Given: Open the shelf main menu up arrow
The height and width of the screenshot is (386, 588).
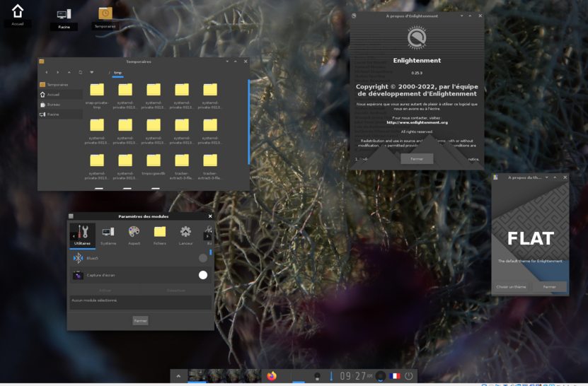Looking at the screenshot, I should coord(178,376).
